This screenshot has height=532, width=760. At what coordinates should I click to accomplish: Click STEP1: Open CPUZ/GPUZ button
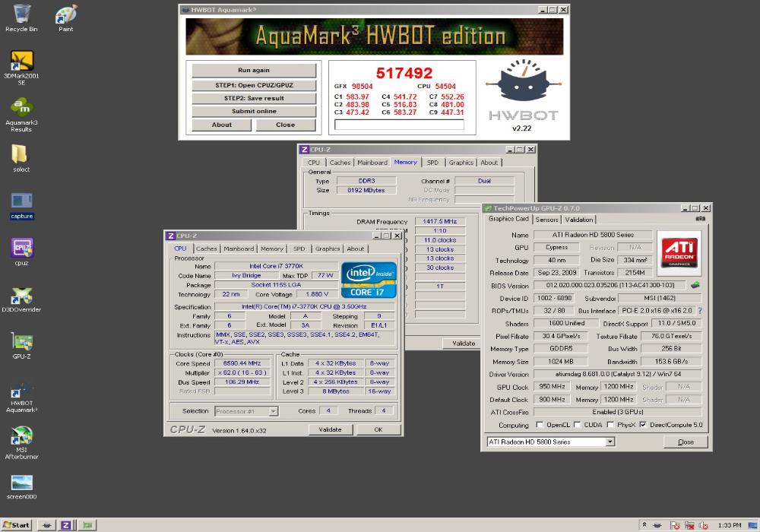click(254, 85)
